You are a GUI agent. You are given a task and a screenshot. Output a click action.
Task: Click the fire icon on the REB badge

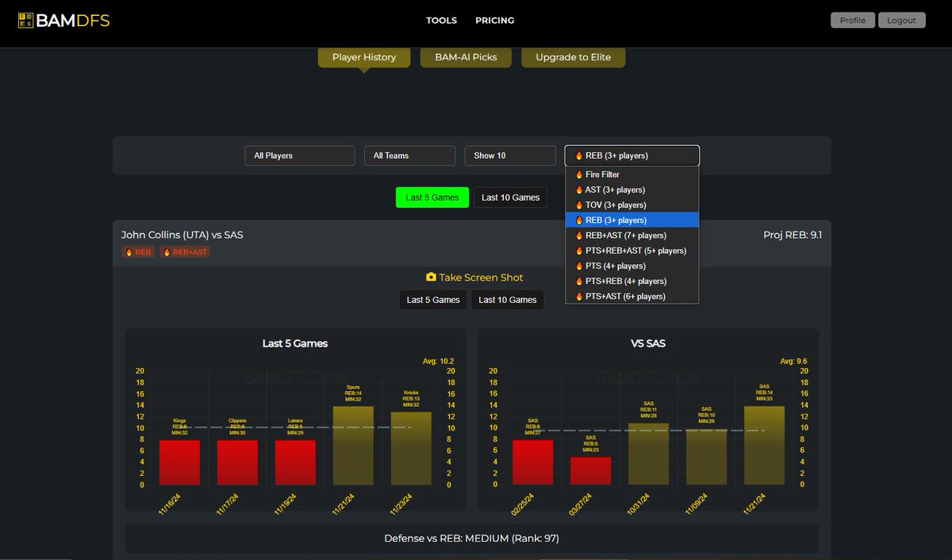[x=129, y=251]
